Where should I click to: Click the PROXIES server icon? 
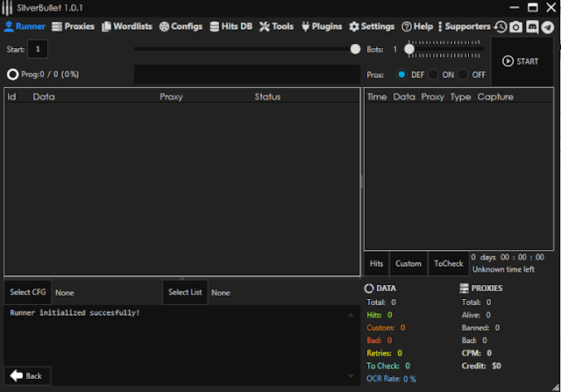pyautogui.click(x=464, y=289)
